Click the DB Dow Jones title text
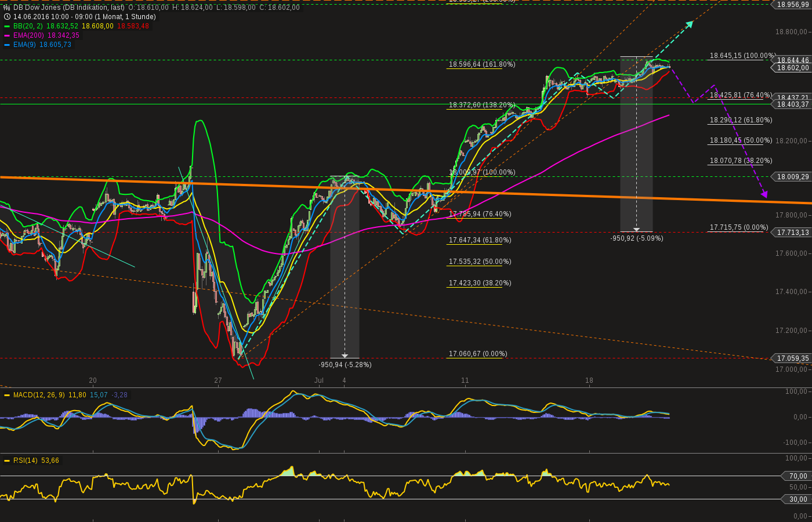This screenshot has height=522, width=812. pos(38,9)
